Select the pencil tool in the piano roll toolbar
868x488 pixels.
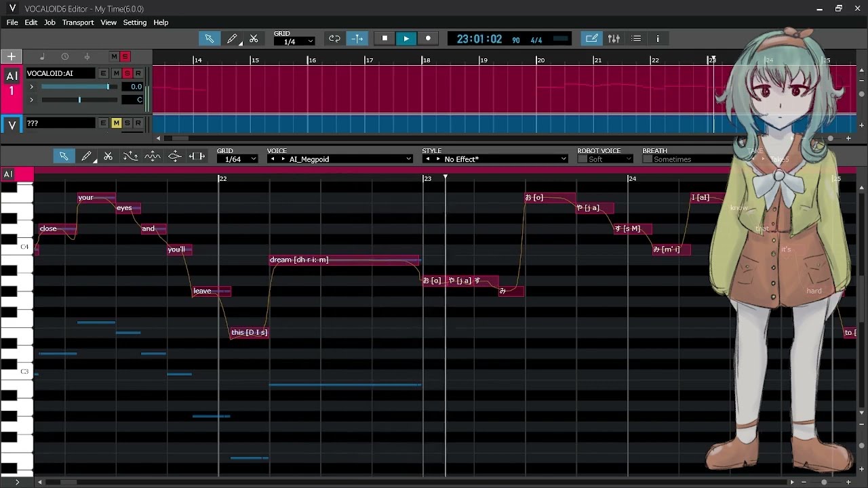(x=86, y=157)
